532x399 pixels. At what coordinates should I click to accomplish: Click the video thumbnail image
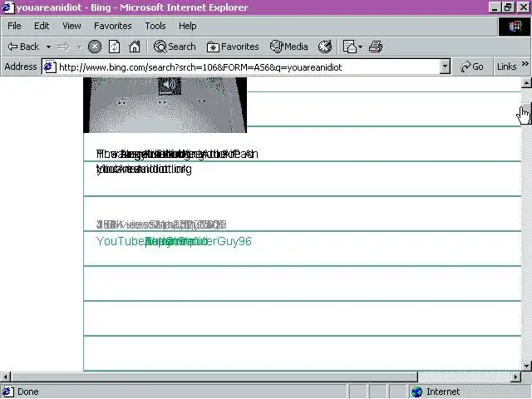click(165, 105)
